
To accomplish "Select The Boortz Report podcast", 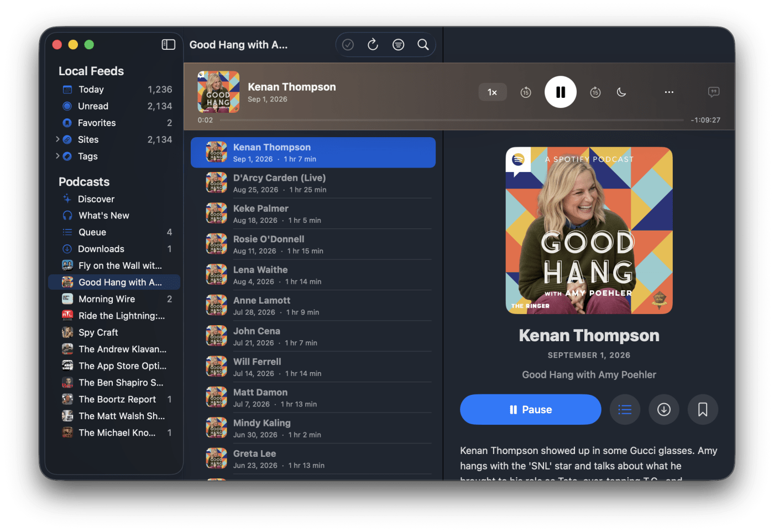I will [114, 399].
